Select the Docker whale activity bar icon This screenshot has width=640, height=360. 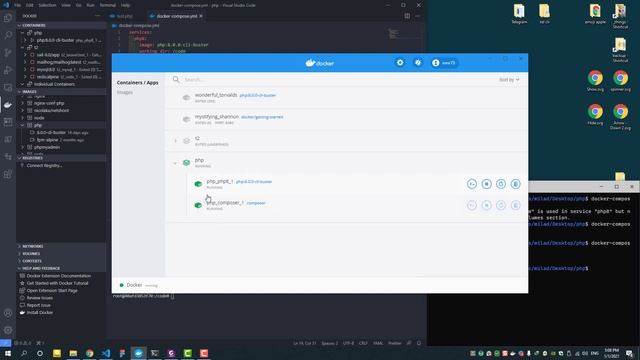pos(8,105)
